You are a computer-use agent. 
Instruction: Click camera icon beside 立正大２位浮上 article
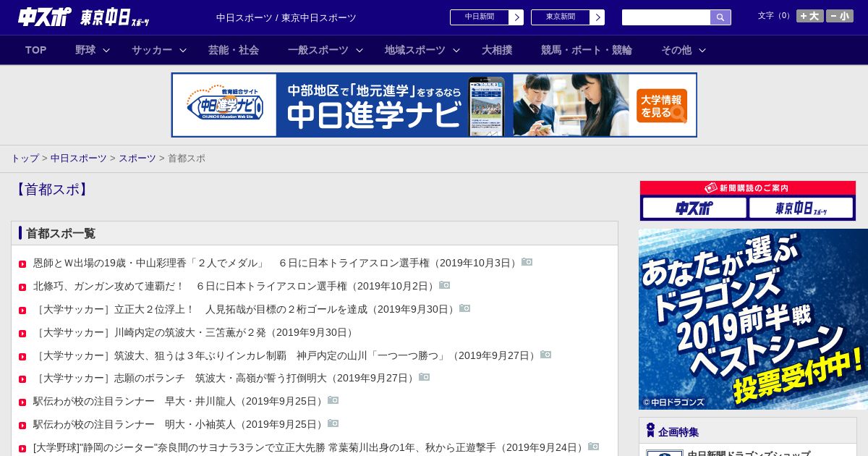[x=465, y=308]
